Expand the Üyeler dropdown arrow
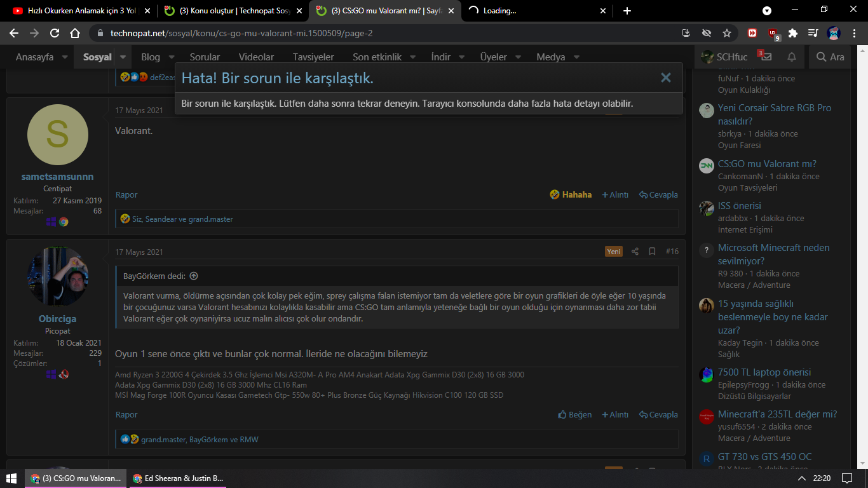 [x=518, y=57]
